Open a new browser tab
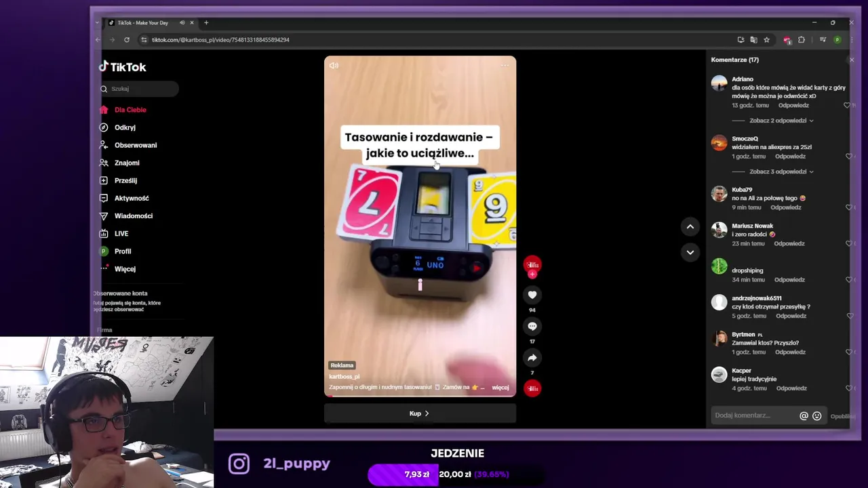 (206, 22)
